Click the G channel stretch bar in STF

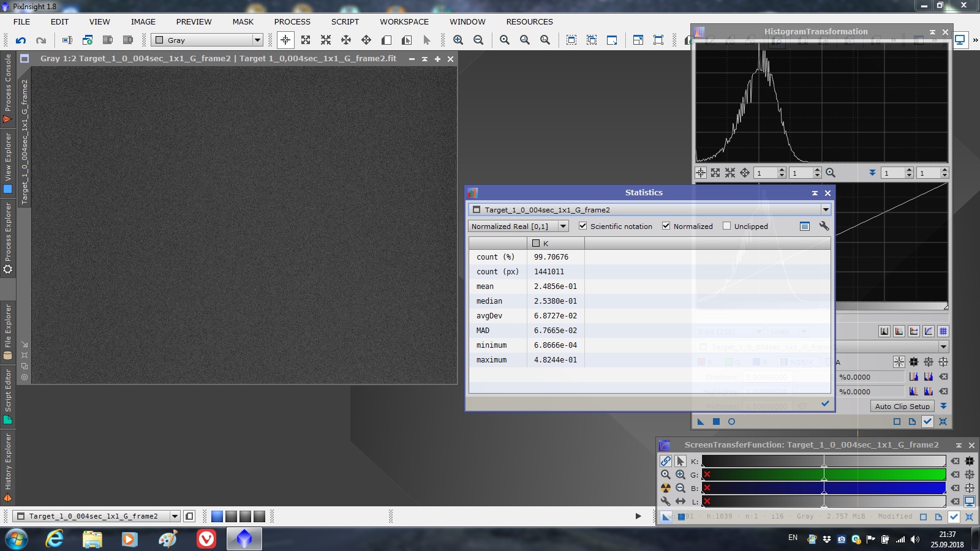click(x=824, y=474)
